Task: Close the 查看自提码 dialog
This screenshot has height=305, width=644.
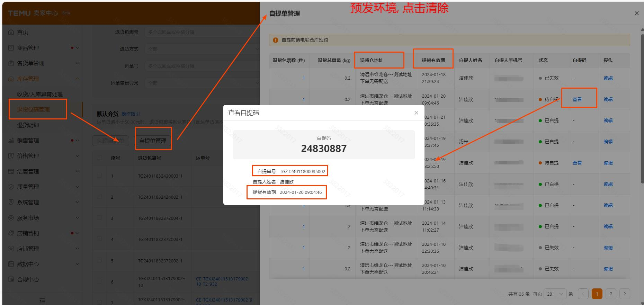Action: [416, 113]
